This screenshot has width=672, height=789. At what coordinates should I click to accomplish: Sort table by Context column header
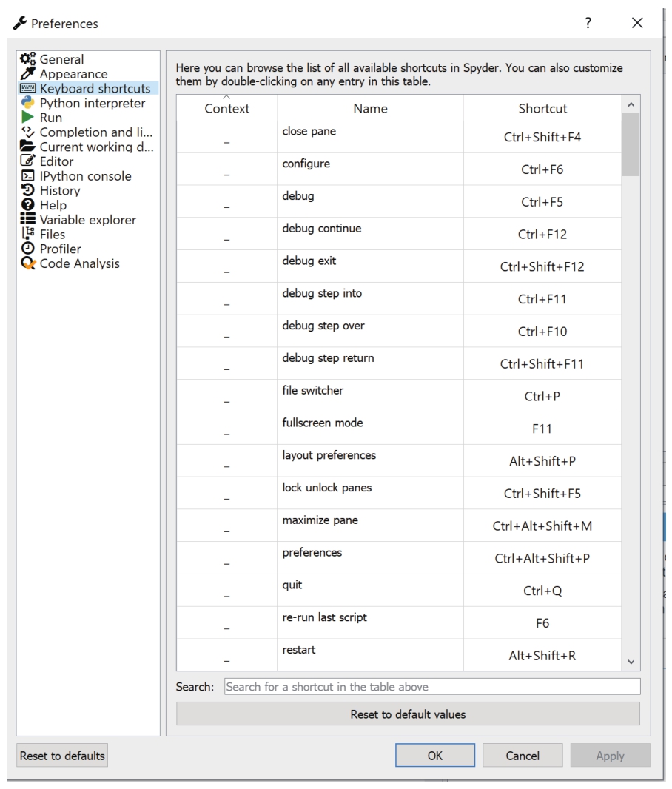point(227,108)
